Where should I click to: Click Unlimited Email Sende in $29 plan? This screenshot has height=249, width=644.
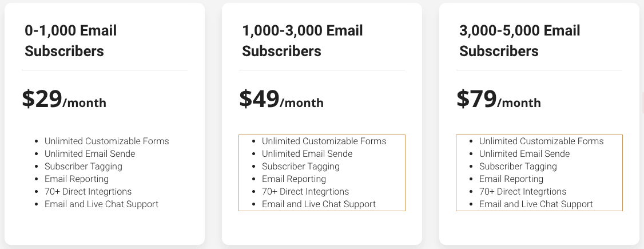(x=90, y=153)
